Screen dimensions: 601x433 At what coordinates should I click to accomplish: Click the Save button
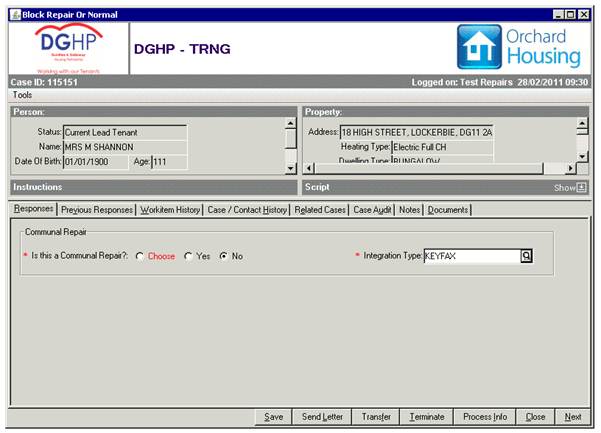click(x=273, y=417)
